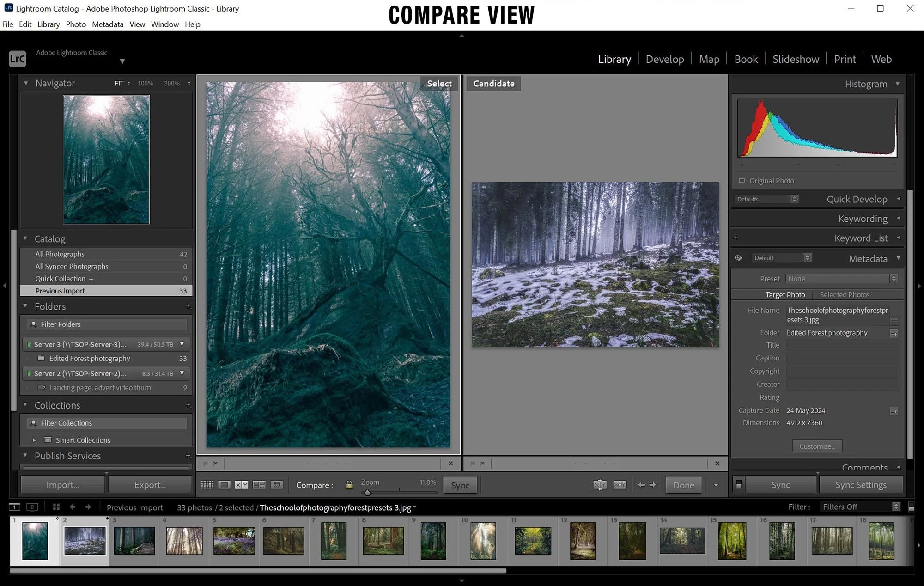
Task: Close the Candidate photo pane
Action: pos(717,464)
